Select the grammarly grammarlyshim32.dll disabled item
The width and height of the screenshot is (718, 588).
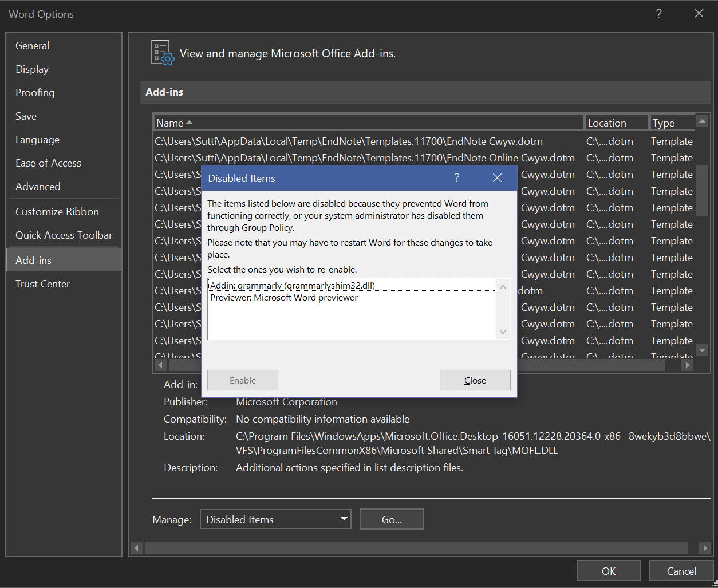click(x=352, y=285)
